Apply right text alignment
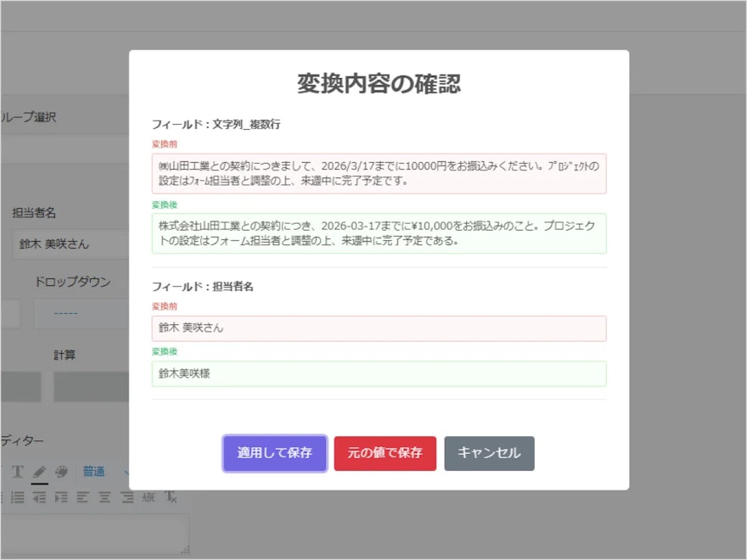Image resolution: width=747 pixels, height=560 pixels. pyautogui.click(x=126, y=497)
